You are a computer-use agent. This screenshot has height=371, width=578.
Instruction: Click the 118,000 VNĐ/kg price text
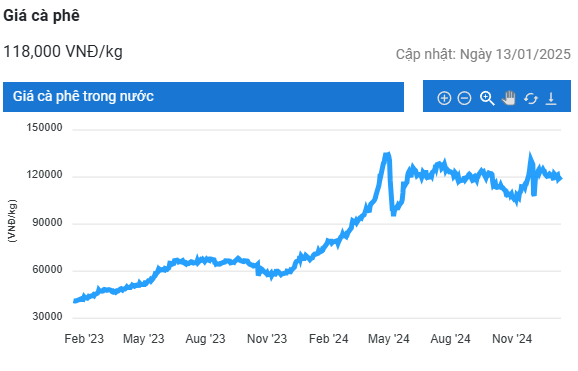[63, 52]
